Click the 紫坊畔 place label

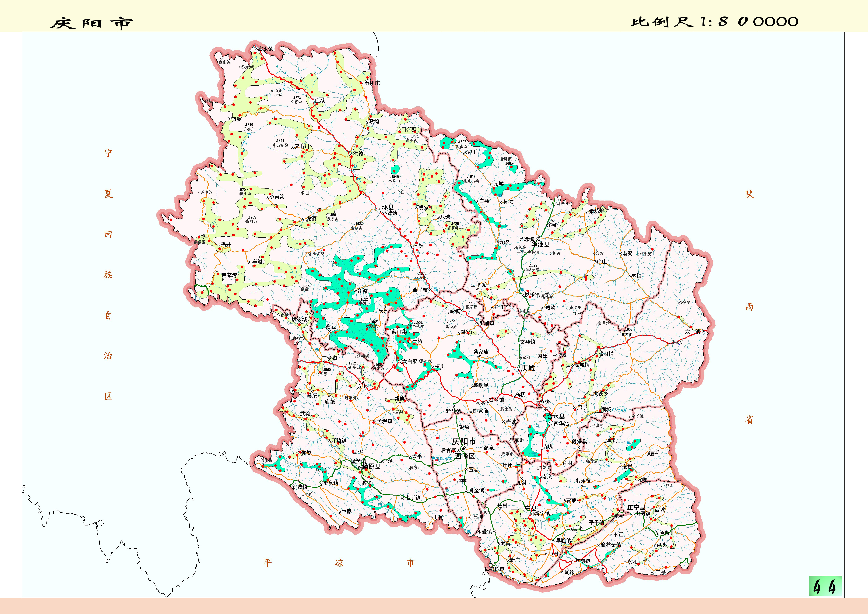[x=597, y=211]
